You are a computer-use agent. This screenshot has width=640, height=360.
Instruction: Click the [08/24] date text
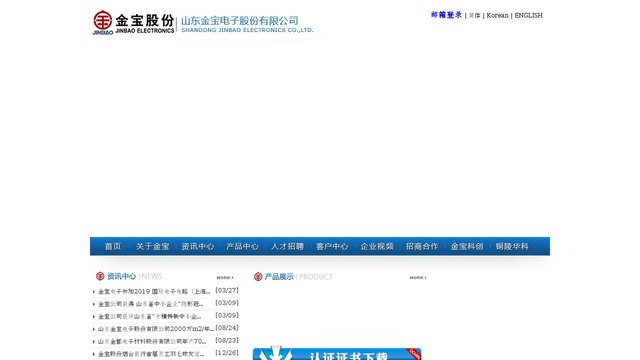[227, 328]
